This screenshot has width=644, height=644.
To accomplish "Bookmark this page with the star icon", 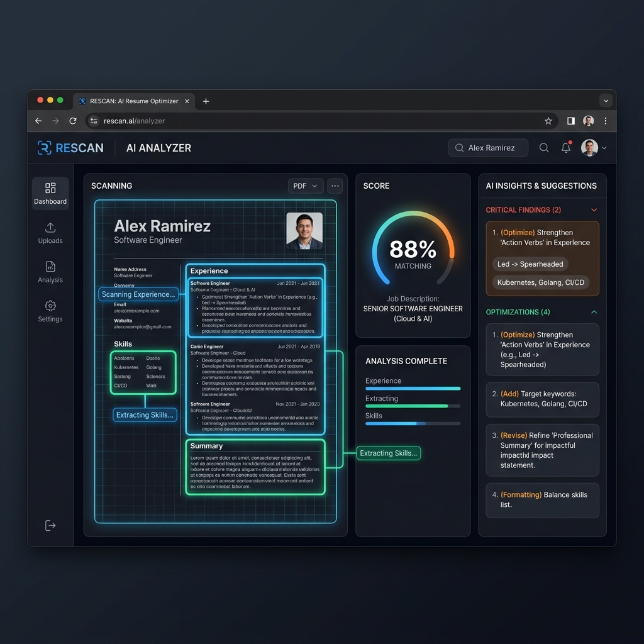I will tap(548, 121).
